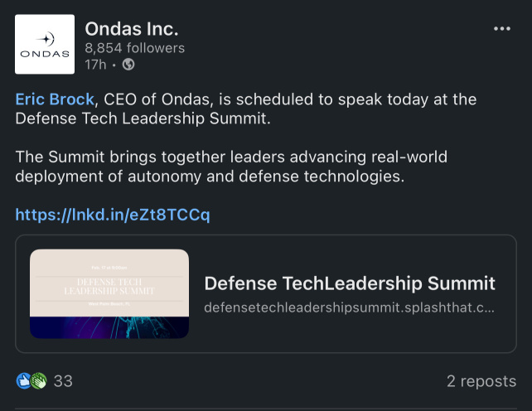Viewport: 532px width, 411px height.
Task: Click the paragraph about autonomy and defense technologies
Action: 231,167
